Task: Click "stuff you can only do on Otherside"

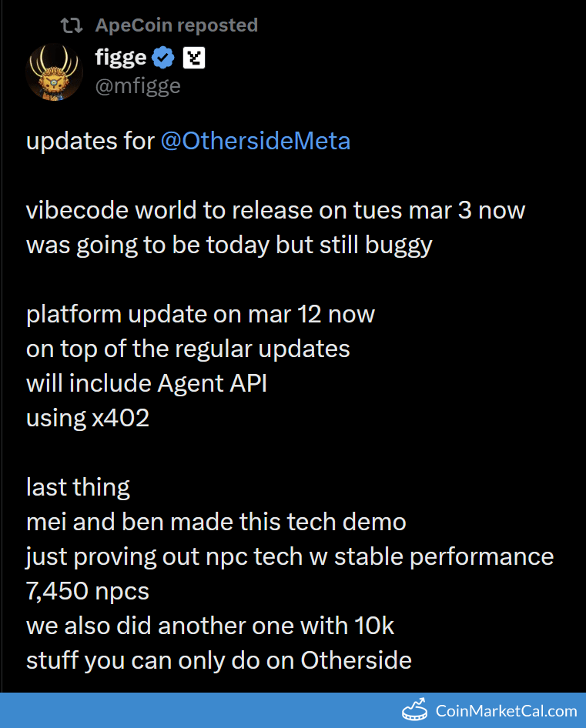Action: (219, 660)
